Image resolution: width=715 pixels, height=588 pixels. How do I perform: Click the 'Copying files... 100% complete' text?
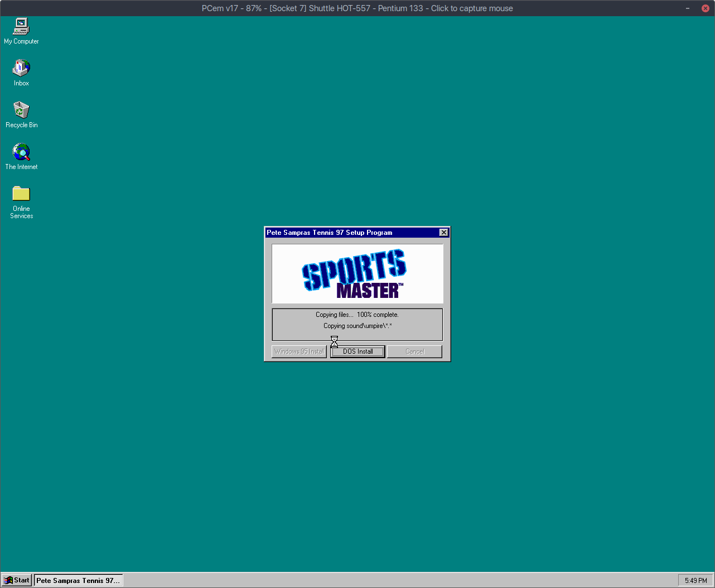click(357, 315)
